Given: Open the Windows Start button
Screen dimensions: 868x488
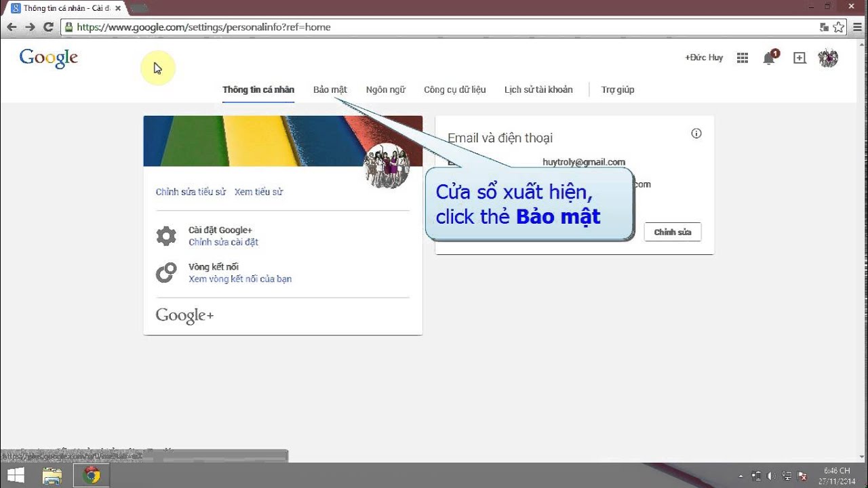Looking at the screenshot, I should (16, 474).
